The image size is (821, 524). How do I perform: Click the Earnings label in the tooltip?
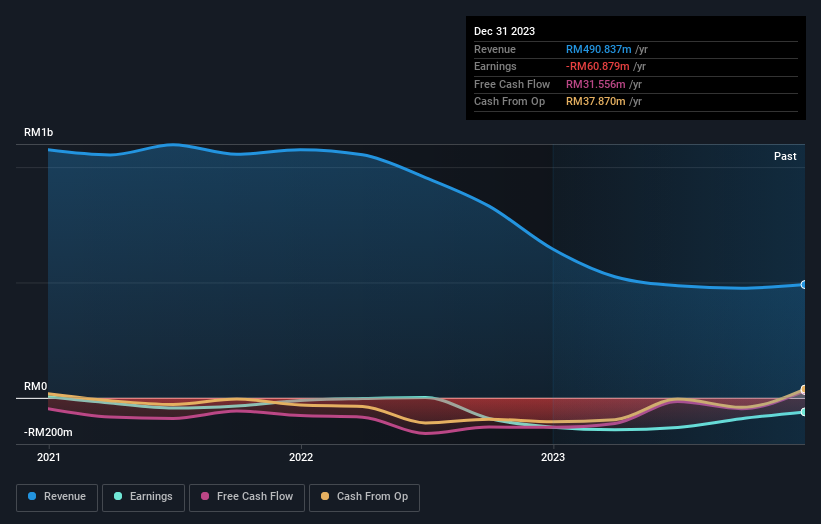click(495, 66)
